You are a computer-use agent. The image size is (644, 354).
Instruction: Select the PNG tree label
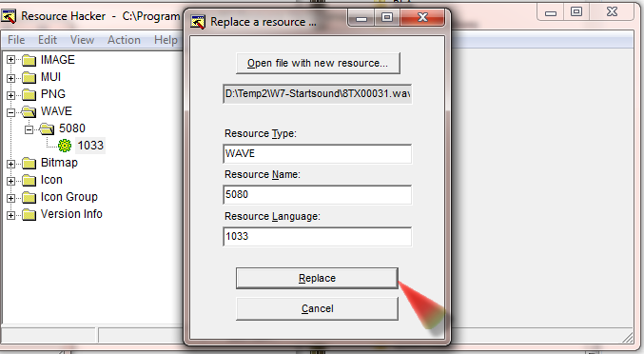coord(53,94)
